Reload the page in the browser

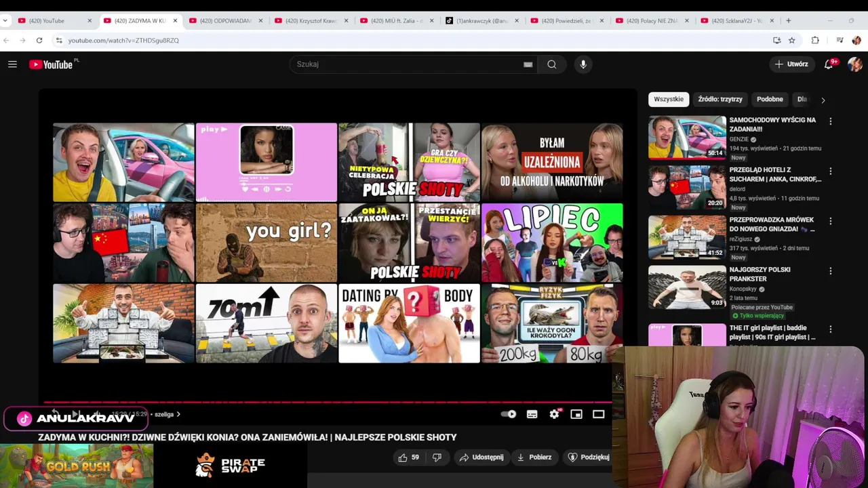click(39, 41)
